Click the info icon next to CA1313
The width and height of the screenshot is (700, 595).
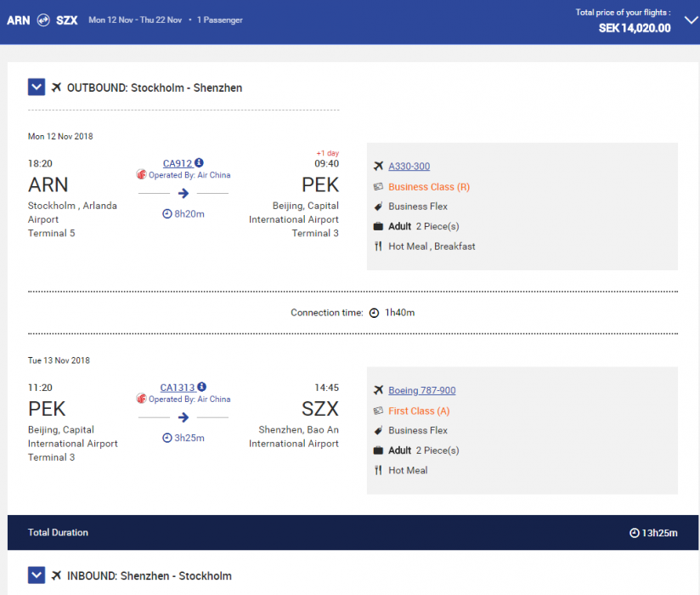point(201,388)
